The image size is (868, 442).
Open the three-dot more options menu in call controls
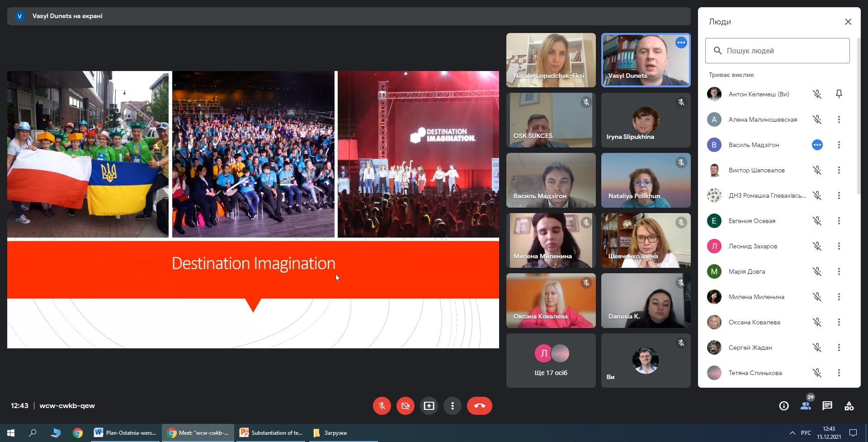tap(453, 406)
